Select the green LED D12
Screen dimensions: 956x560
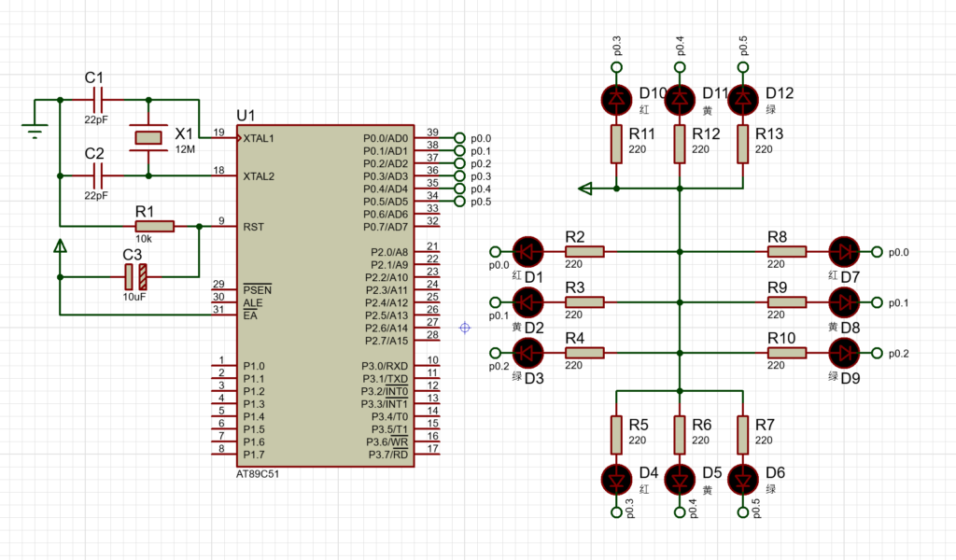pyautogui.click(x=744, y=97)
